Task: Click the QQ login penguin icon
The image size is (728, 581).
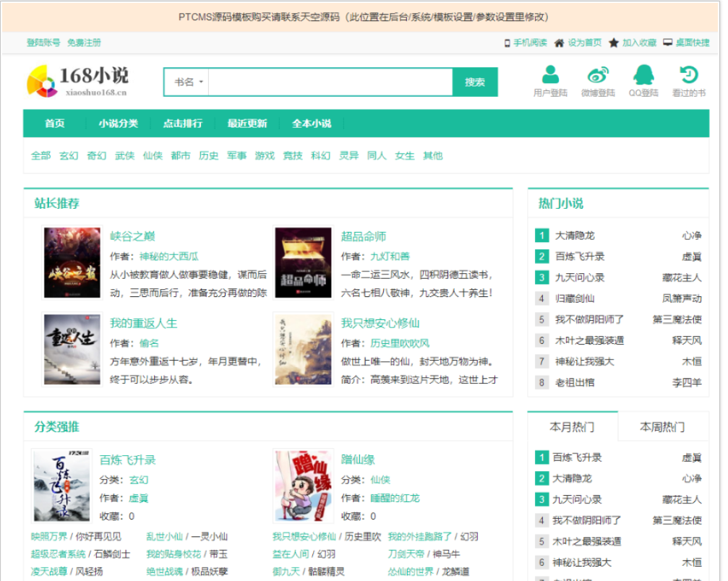Action: click(643, 75)
